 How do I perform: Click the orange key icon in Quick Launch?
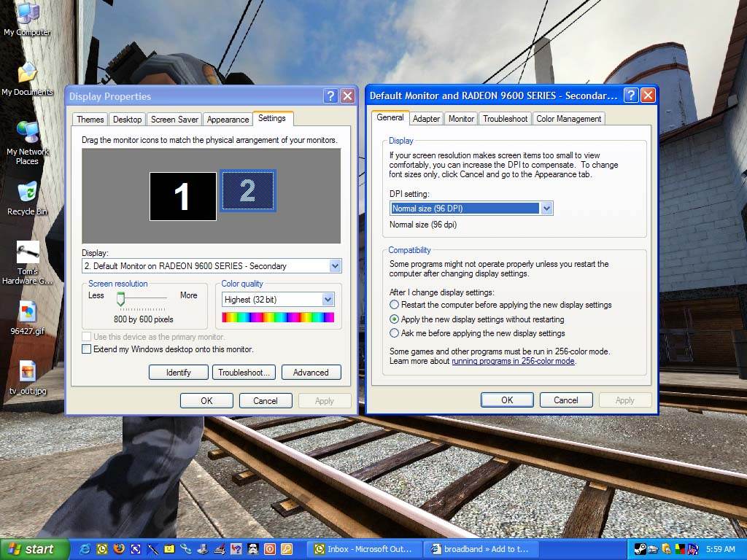pos(286,549)
